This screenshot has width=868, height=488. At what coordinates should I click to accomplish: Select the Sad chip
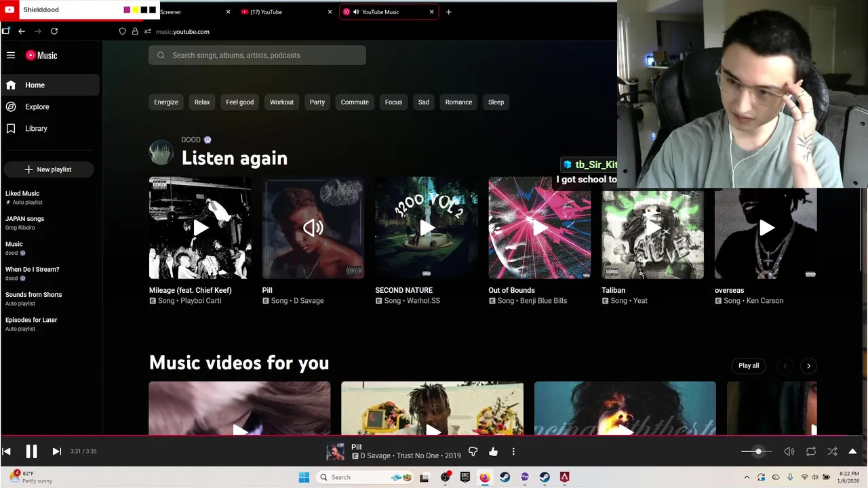point(424,102)
